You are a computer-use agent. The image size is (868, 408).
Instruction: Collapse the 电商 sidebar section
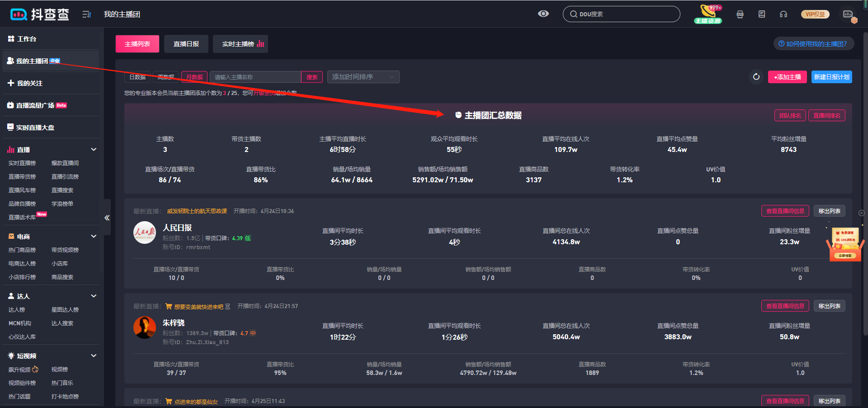94,236
